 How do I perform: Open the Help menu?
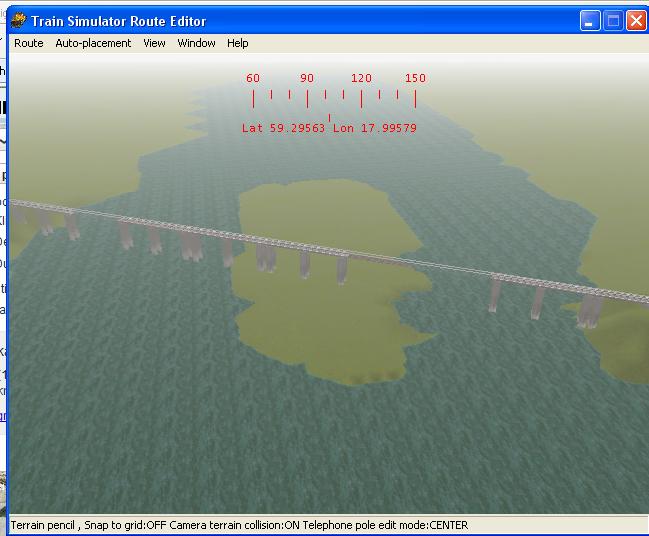click(237, 43)
